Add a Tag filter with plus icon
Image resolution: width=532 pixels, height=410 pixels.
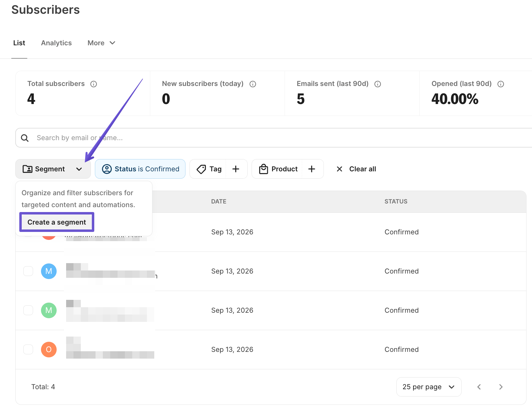pyautogui.click(x=236, y=169)
